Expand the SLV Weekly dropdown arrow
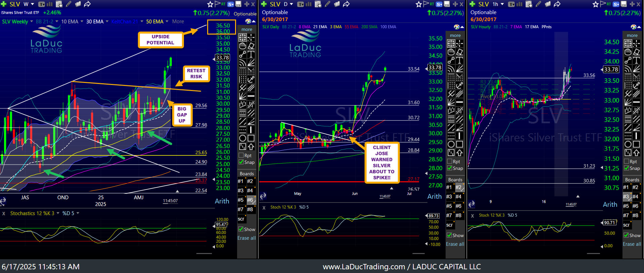 (x=32, y=21)
